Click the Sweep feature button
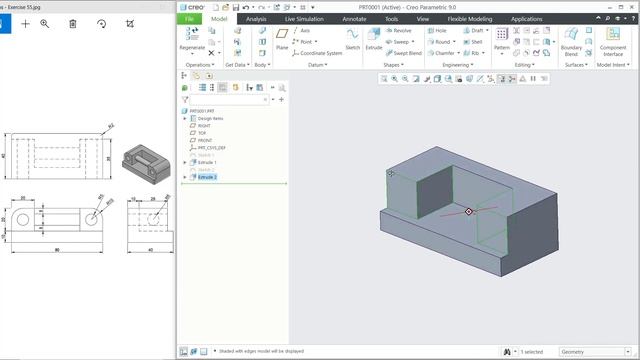The image size is (640, 360). point(397,42)
